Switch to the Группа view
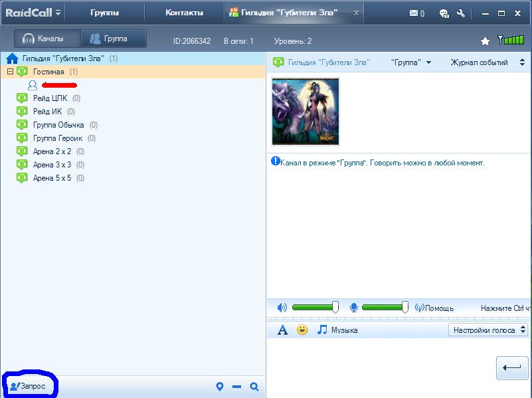Viewport: 532px width, 398px height. [114, 39]
